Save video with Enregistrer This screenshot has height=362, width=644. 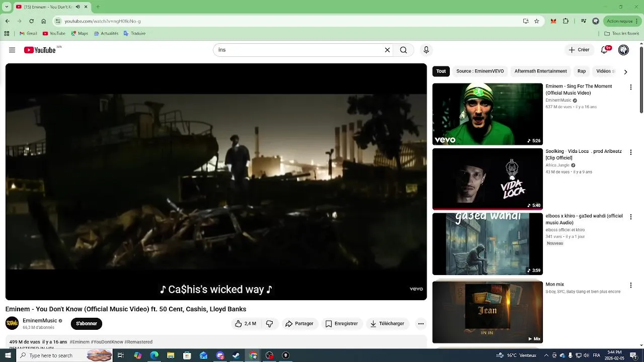(x=342, y=324)
